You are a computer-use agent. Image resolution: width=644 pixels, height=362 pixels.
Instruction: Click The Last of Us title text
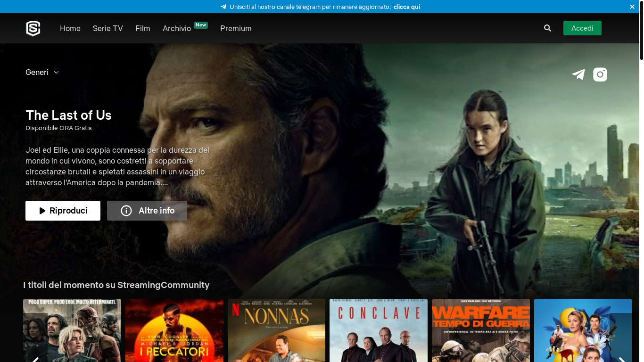pyautogui.click(x=68, y=115)
